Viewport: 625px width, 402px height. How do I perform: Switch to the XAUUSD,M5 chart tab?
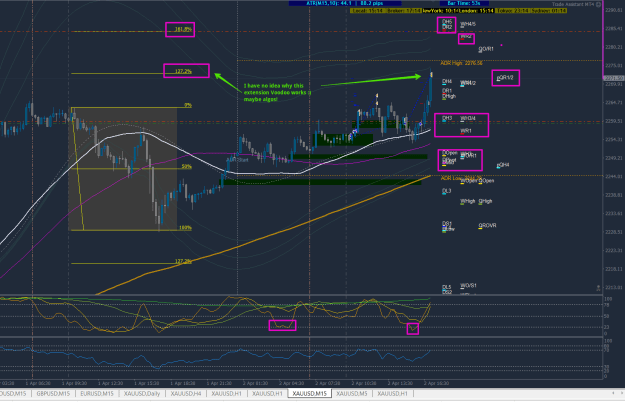coord(352,394)
